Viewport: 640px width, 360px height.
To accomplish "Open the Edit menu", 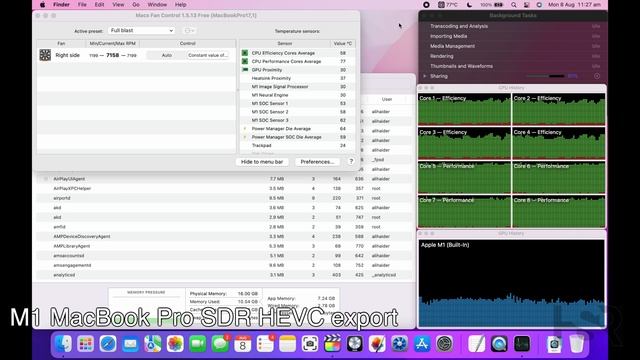I will point(99,5).
